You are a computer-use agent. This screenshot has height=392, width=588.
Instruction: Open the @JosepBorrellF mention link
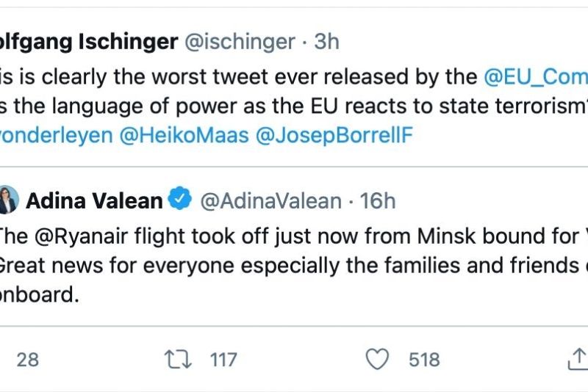(x=334, y=135)
